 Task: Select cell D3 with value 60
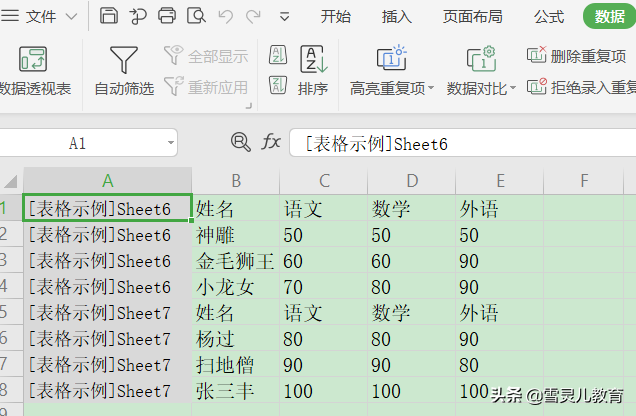point(412,260)
